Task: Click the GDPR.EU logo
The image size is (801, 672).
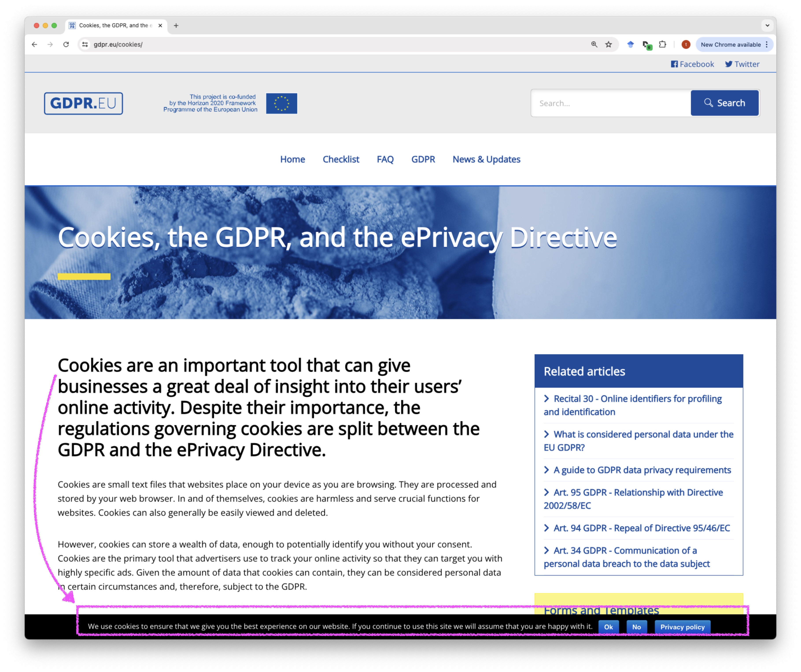Action: [83, 103]
